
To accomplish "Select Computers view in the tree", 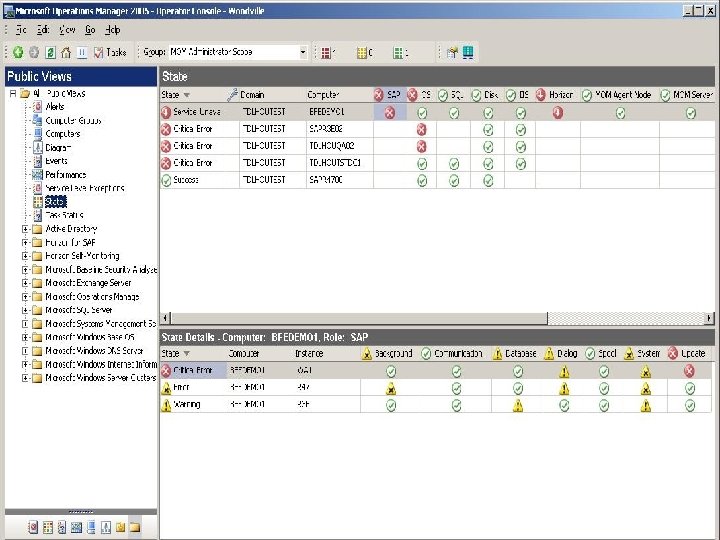I will 62,134.
